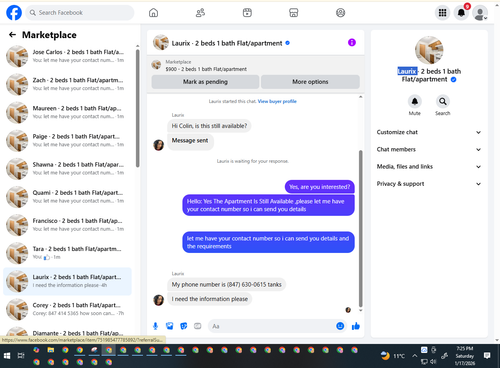Open the Groups icon in top navigation
This screenshot has width=500, height=368.
340,13
